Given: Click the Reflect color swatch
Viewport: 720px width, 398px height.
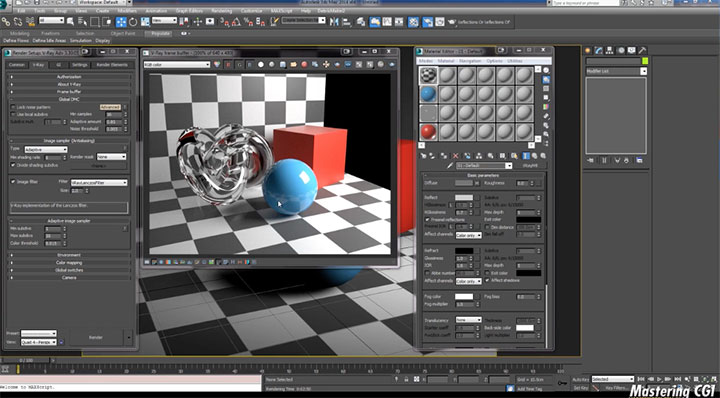Looking at the screenshot, I should [x=464, y=198].
